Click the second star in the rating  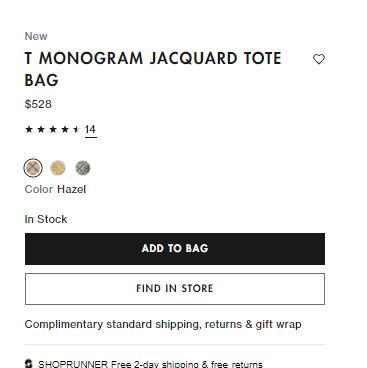click(41, 129)
